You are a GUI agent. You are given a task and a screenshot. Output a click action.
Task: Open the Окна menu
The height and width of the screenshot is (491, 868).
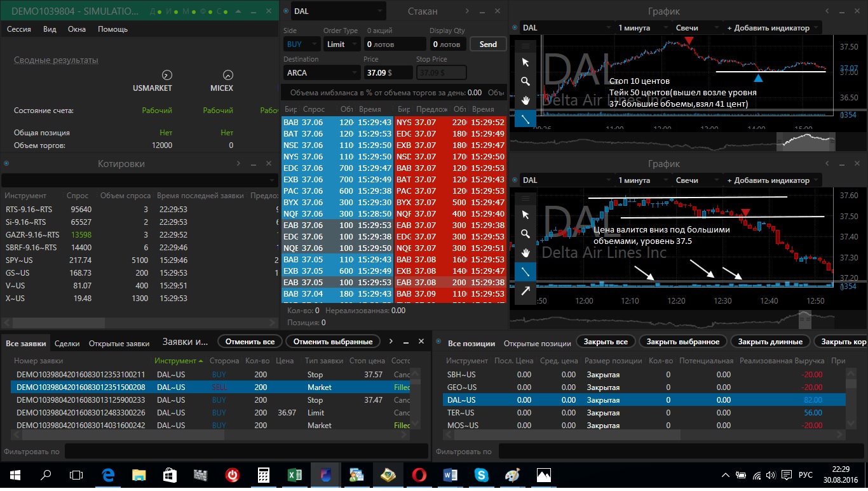click(x=77, y=29)
